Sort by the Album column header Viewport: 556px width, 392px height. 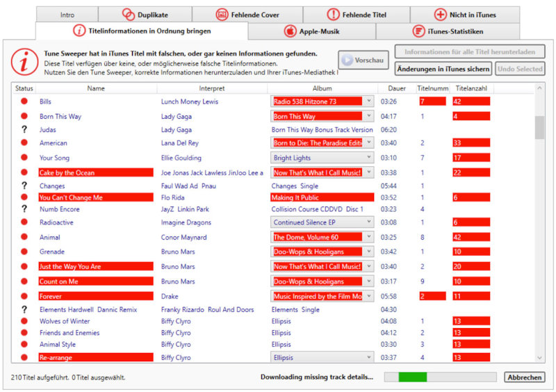pyautogui.click(x=322, y=88)
